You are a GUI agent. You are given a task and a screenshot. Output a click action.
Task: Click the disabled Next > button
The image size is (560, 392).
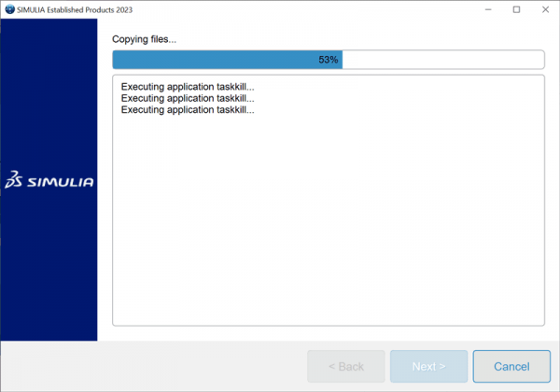[x=428, y=367]
